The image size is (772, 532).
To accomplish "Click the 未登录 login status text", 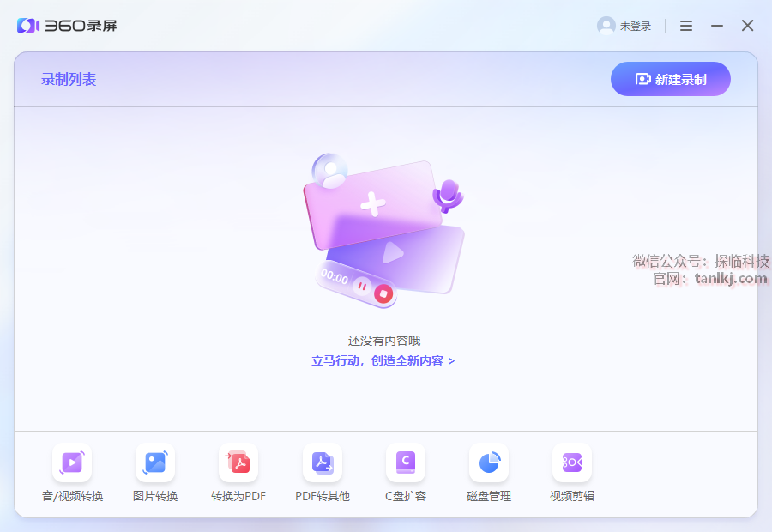I will pyautogui.click(x=635, y=26).
